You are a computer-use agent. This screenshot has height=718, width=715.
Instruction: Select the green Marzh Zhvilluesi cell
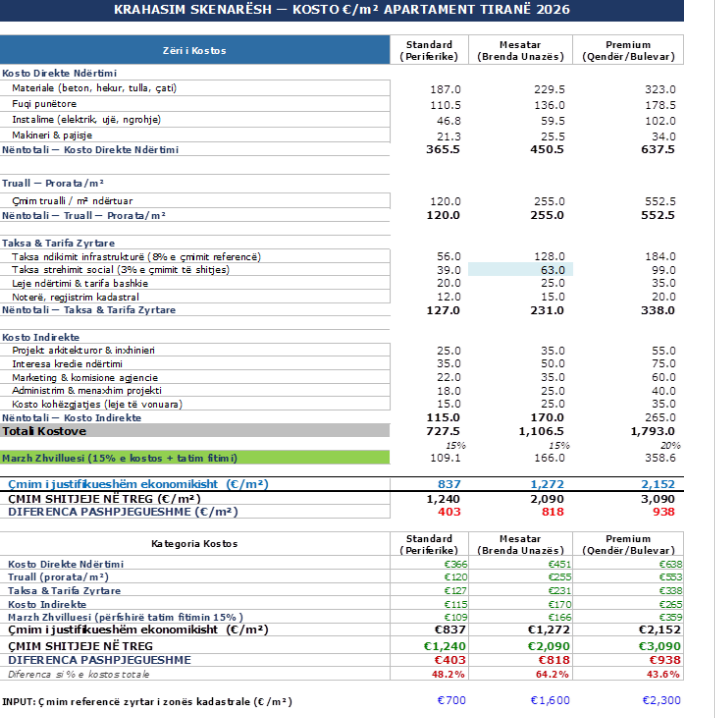[195, 457]
